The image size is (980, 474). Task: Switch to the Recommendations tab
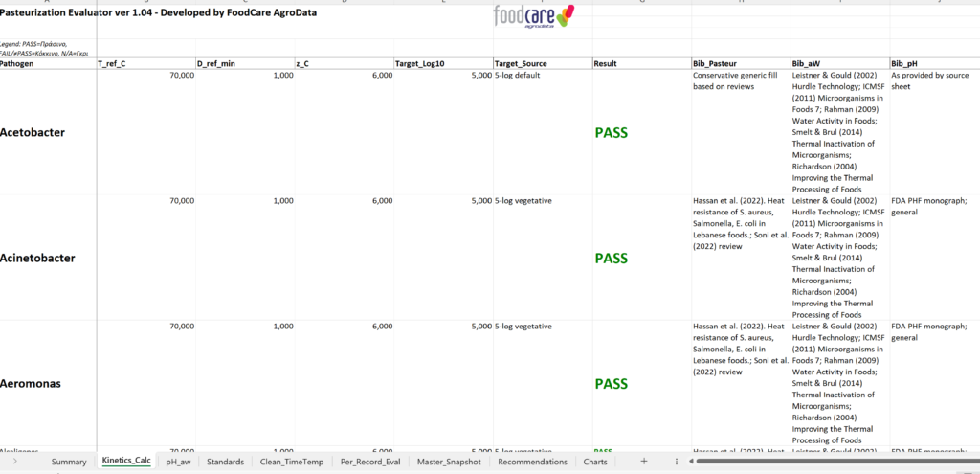tap(532, 462)
